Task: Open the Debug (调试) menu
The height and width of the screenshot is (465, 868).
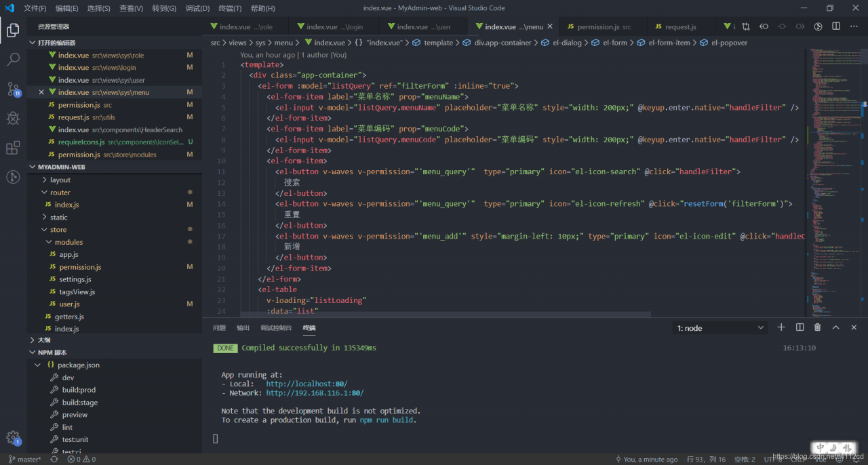Action: pyautogui.click(x=197, y=8)
